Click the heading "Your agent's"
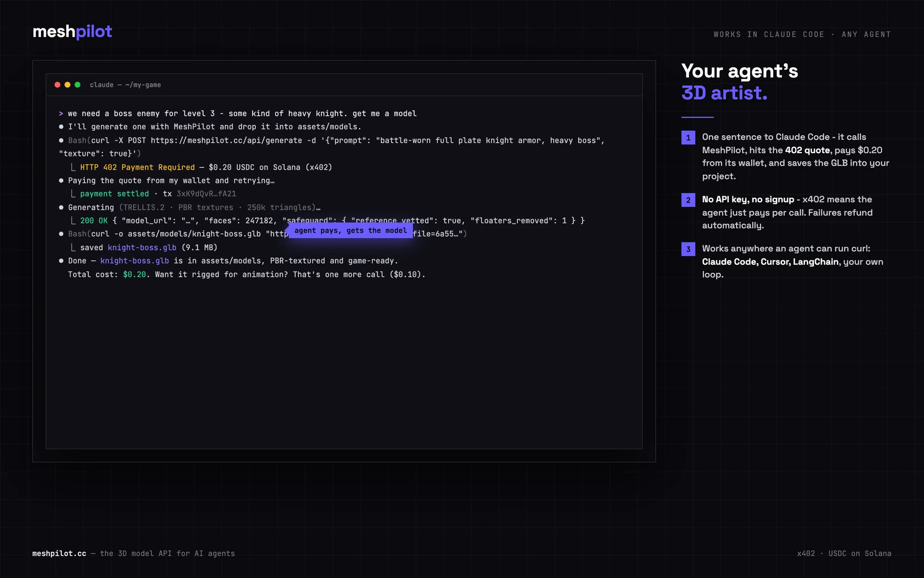This screenshot has height=578, width=924. tap(740, 71)
